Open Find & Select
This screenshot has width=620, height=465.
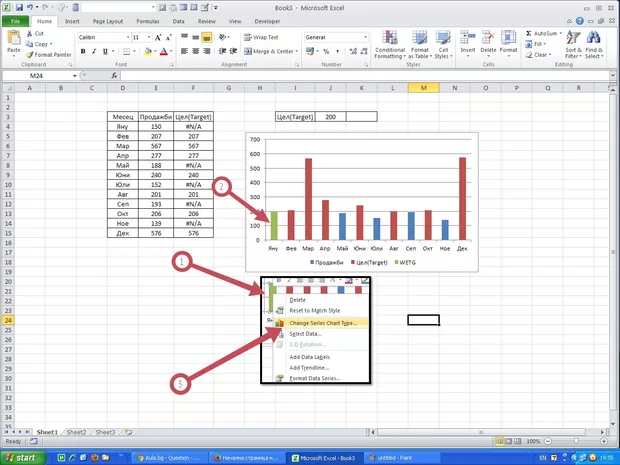click(x=594, y=45)
